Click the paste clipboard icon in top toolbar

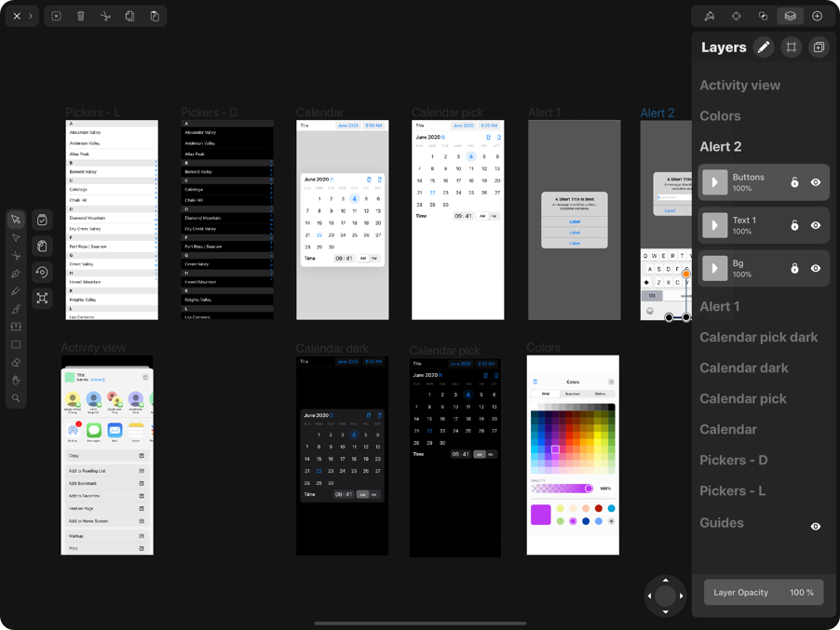(155, 16)
